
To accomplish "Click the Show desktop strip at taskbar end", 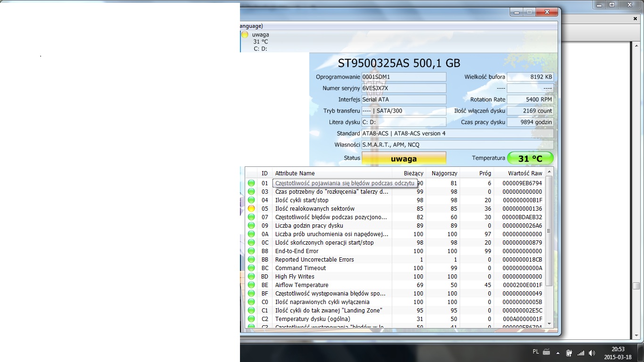I will tap(641, 353).
